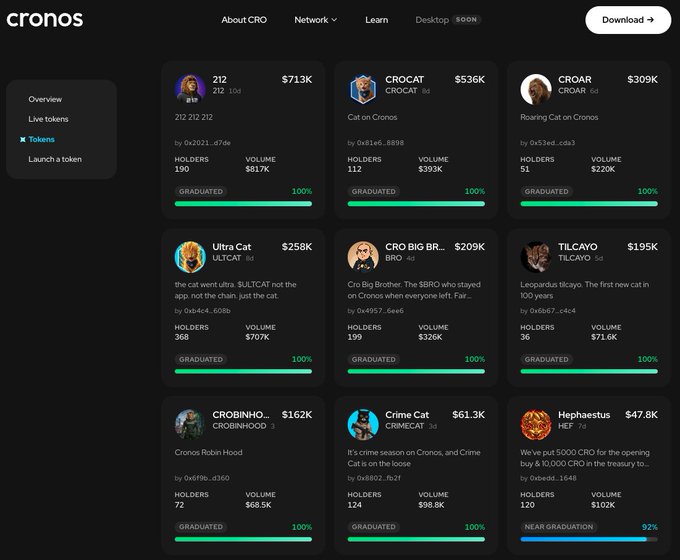This screenshot has width=680, height=560.
Task: Click the Hephaestus 92% progress bar
Action: [x=589, y=539]
